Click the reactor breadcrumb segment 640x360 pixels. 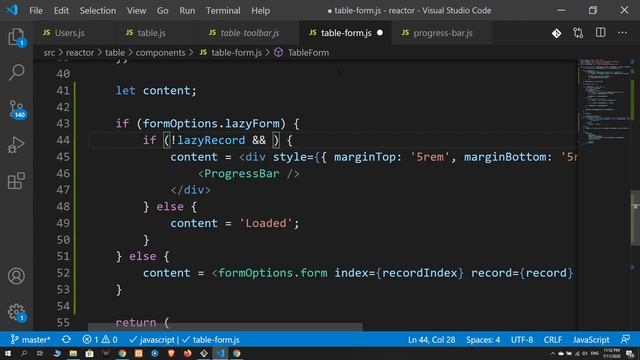80,53
